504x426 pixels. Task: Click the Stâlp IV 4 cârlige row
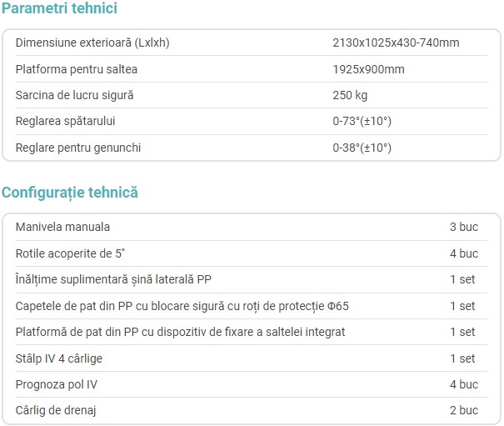tap(252, 358)
